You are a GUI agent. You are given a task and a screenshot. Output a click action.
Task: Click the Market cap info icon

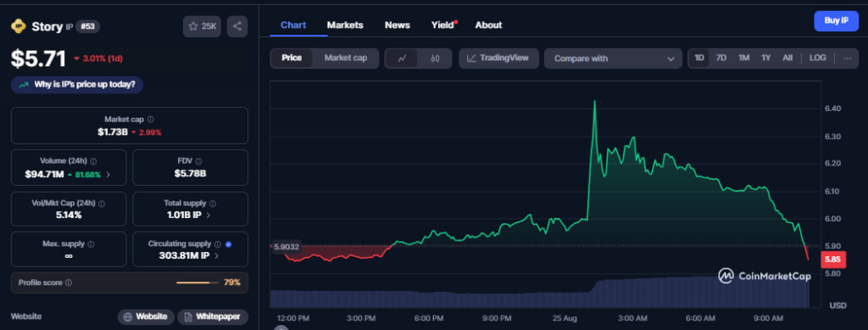pyautogui.click(x=151, y=119)
